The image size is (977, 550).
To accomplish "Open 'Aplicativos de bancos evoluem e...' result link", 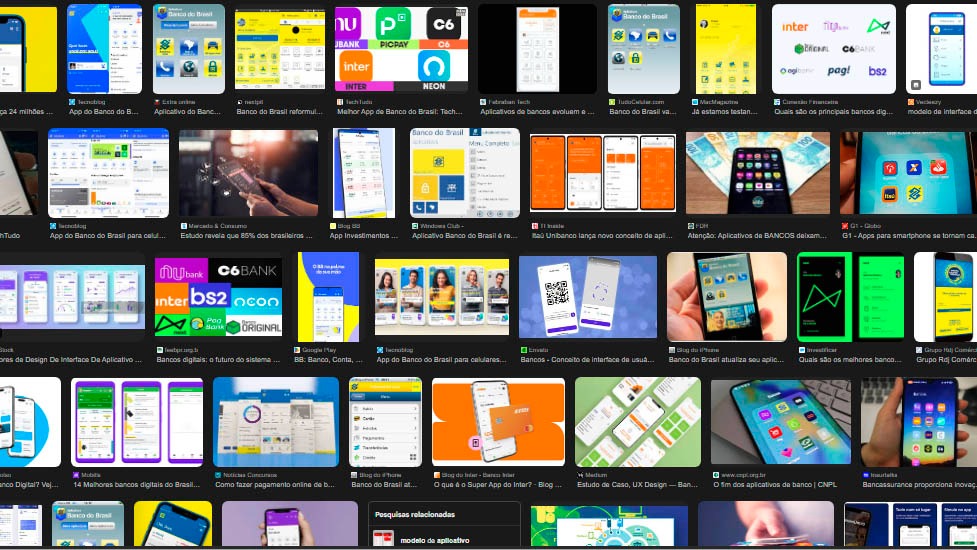I will tap(537, 111).
